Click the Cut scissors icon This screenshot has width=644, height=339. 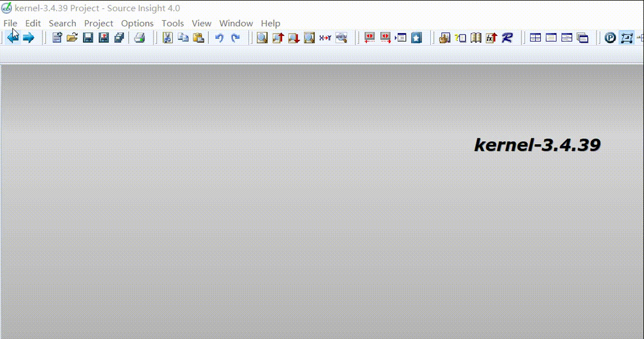pos(168,38)
